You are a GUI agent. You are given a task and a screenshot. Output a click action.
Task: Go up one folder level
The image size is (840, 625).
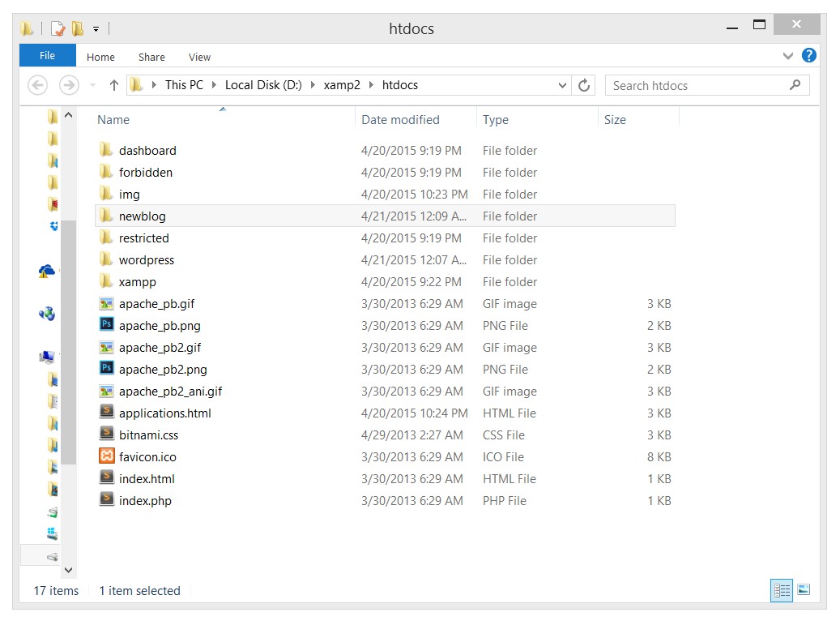click(113, 85)
